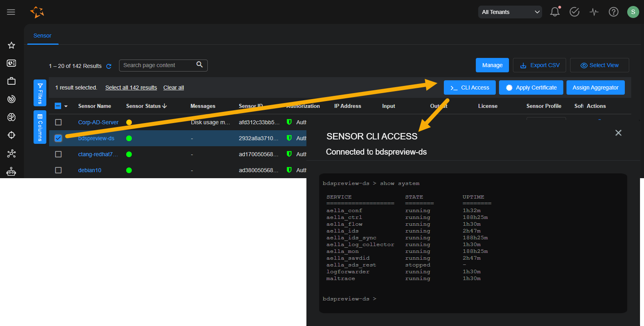
Task: Open the hamburger navigation menu
Action: click(x=11, y=12)
